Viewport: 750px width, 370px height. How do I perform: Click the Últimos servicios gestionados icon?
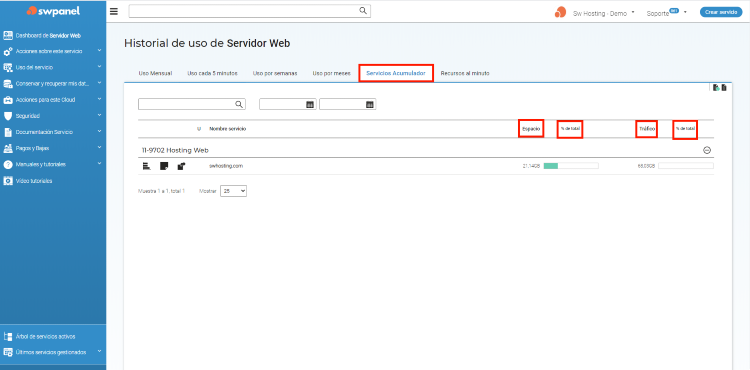8,352
